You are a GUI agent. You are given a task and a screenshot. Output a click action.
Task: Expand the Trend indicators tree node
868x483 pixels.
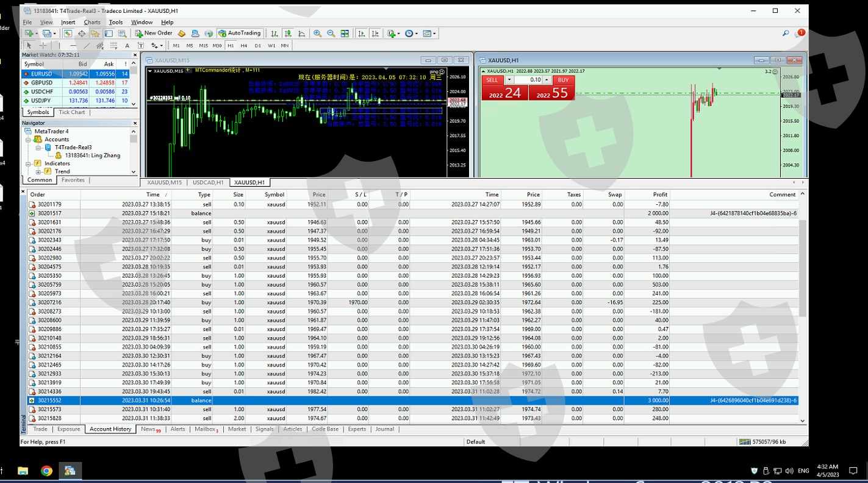[x=38, y=171]
